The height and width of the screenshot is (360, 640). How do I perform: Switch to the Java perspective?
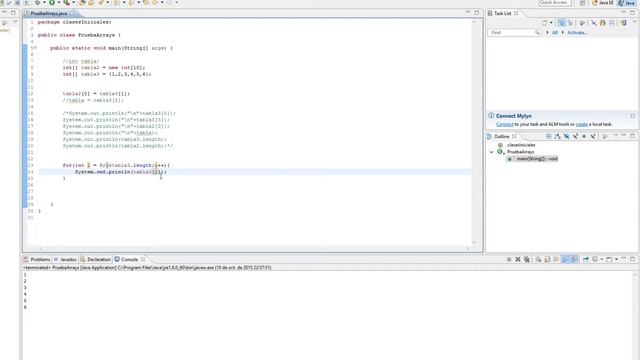627,3
